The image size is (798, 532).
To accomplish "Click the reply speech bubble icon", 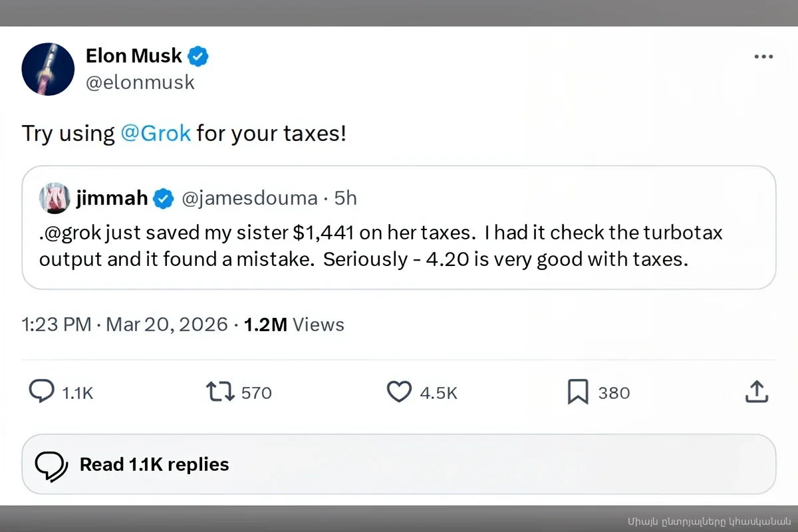I will [x=41, y=392].
